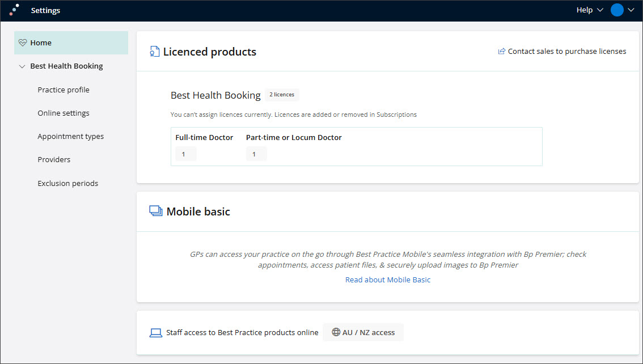
Task: Navigate to Exclusion periods
Action: pos(67,183)
